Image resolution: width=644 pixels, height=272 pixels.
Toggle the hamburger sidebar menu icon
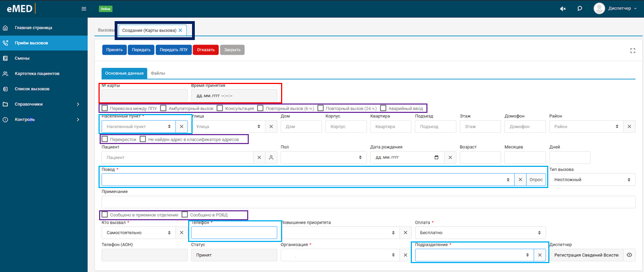pos(84,8)
